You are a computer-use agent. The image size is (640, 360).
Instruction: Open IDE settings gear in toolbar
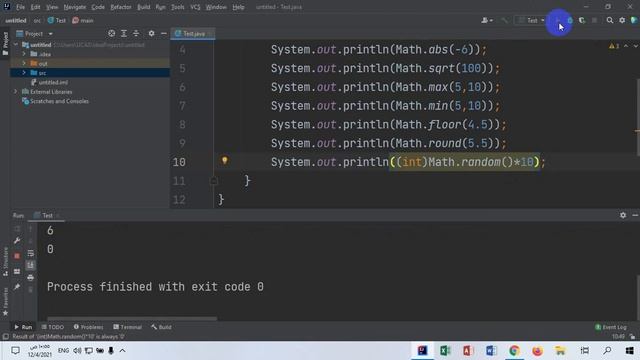[622, 20]
